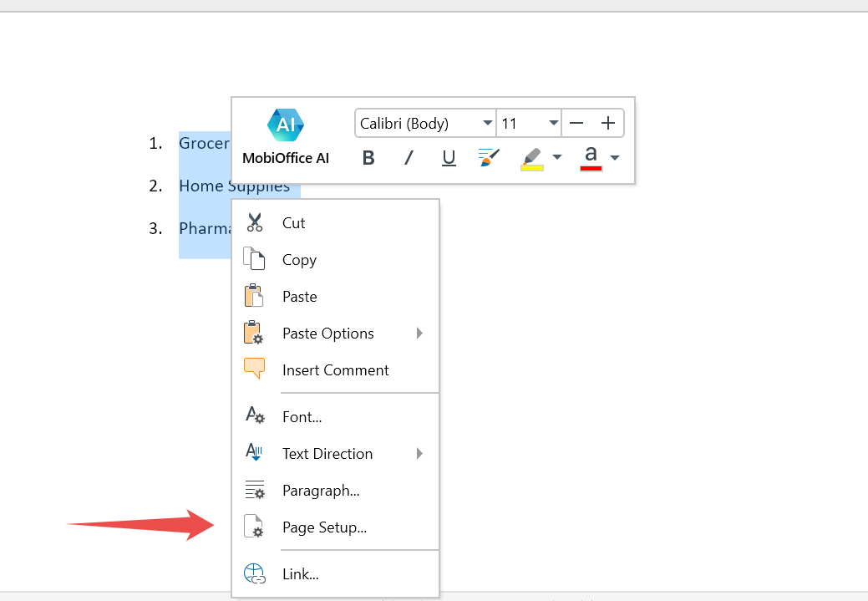Click the Insert Comment bubble icon

254,369
